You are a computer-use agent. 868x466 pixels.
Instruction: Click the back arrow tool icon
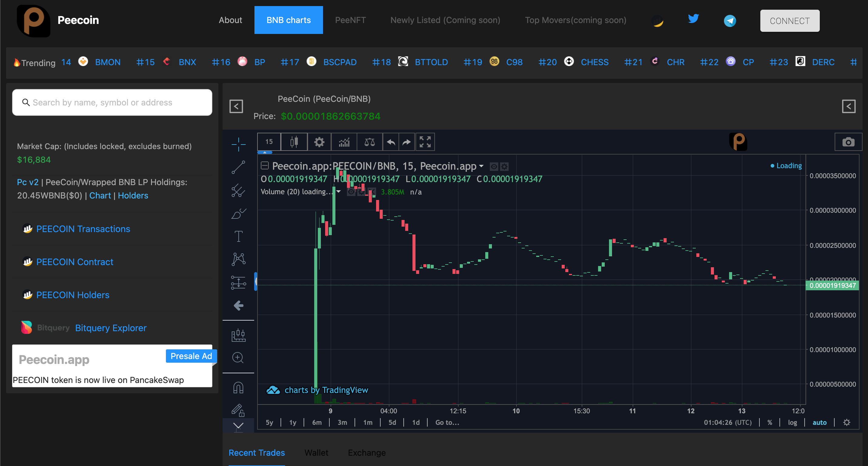click(x=238, y=305)
